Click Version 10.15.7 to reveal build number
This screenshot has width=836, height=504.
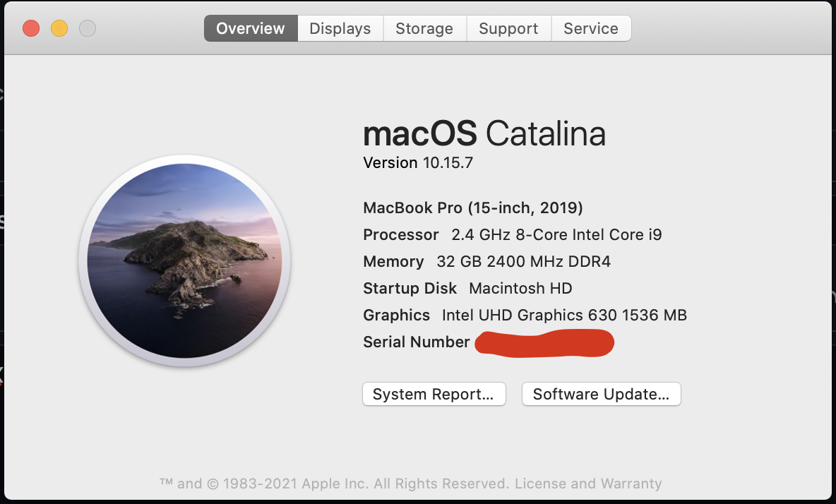coord(418,163)
